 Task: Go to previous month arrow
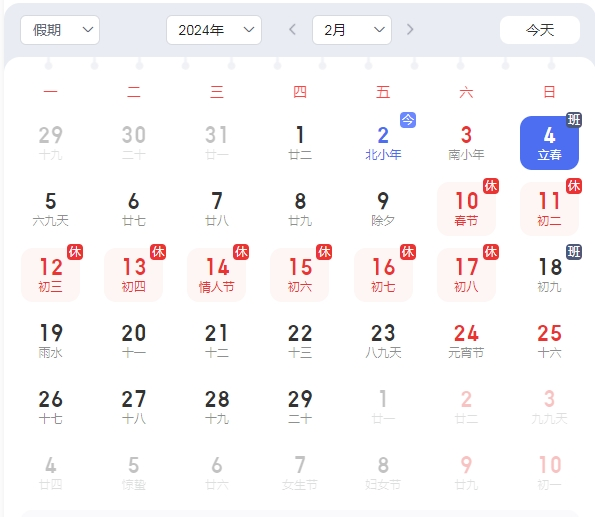click(x=292, y=30)
